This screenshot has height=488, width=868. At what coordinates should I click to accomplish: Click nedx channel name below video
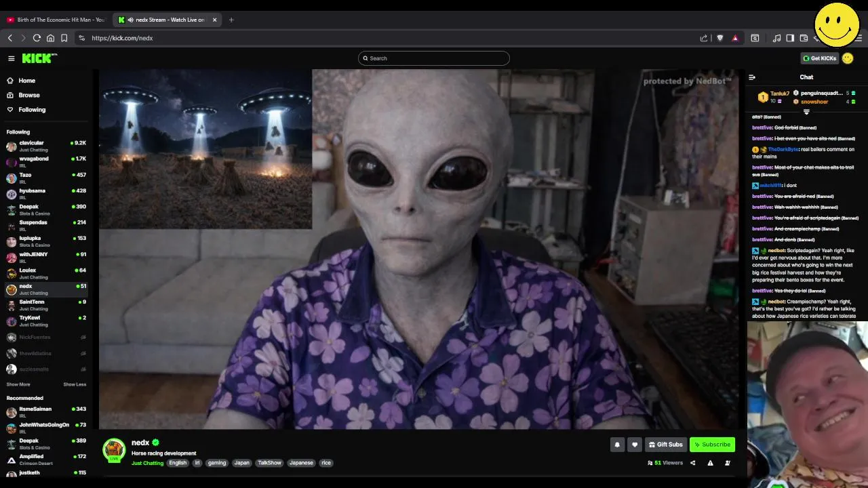tap(140, 443)
